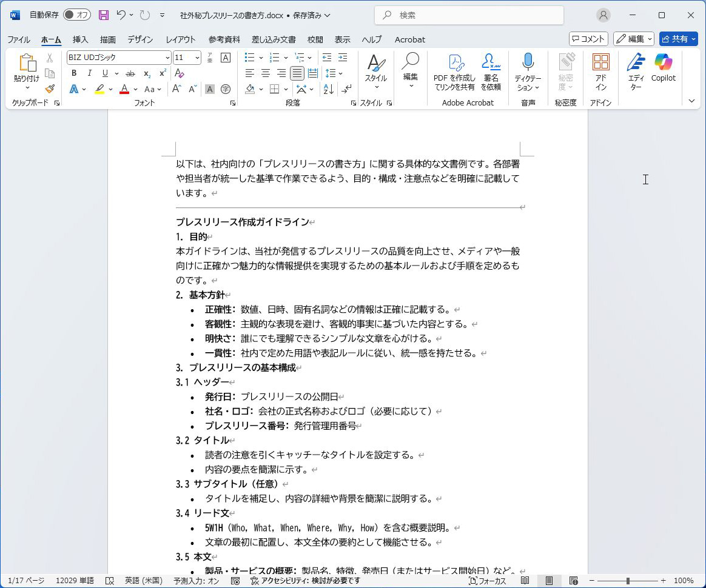The width and height of the screenshot is (706, 588).
Task: Save the document with the disk icon
Action: pos(104,15)
